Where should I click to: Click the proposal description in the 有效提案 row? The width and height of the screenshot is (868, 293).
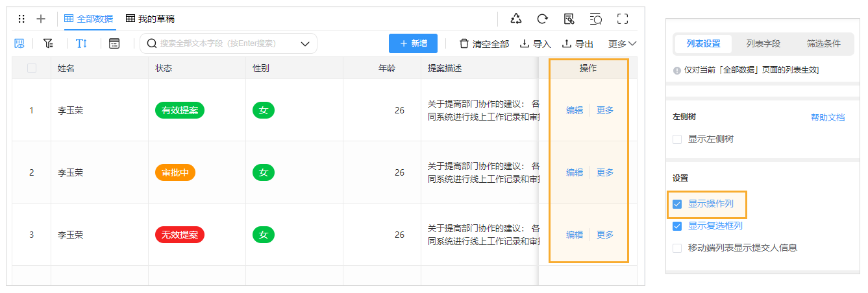pyautogui.click(x=484, y=110)
